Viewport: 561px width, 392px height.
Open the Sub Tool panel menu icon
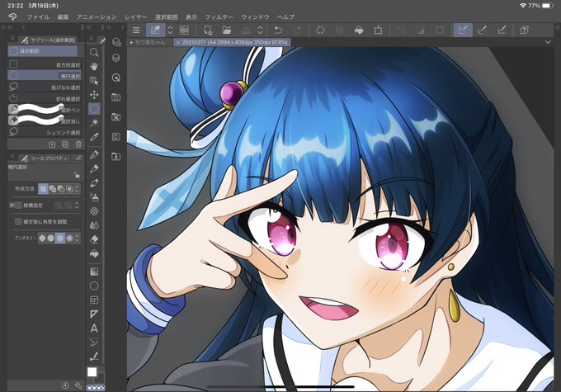click(x=12, y=39)
